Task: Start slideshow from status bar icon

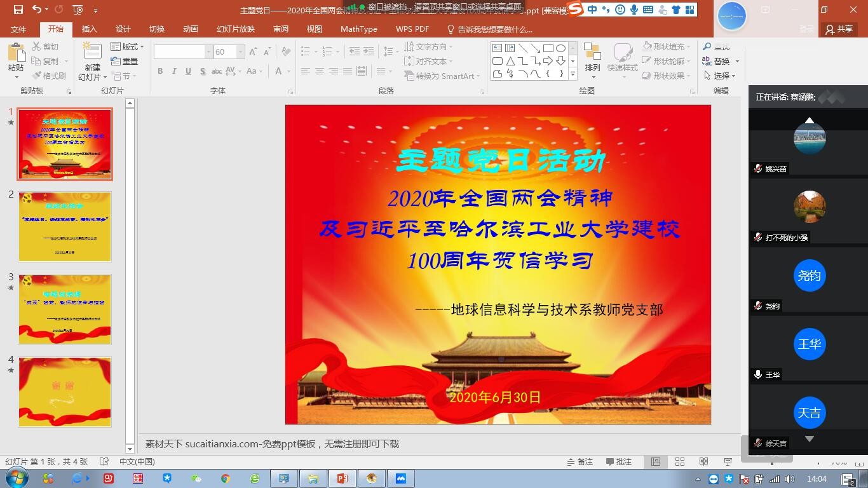Action: [728, 462]
